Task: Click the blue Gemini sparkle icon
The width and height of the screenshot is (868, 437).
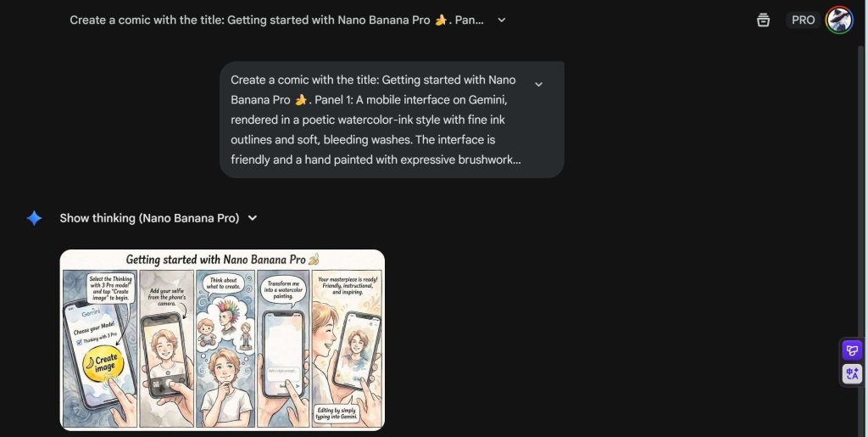Action: tap(34, 218)
